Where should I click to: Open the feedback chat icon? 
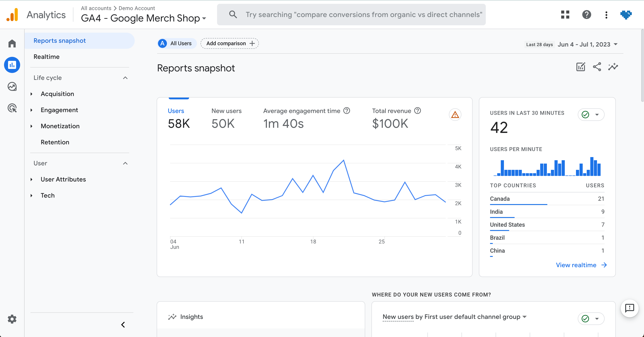click(629, 308)
